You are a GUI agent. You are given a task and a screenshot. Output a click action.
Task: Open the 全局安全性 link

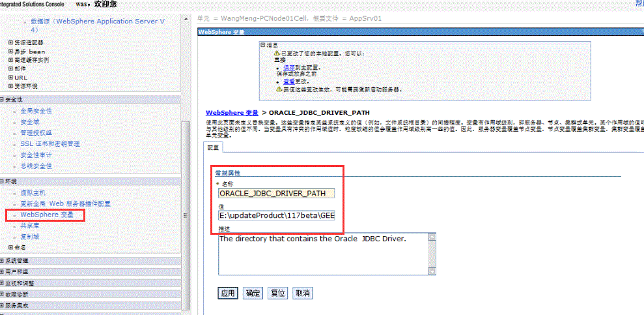pos(36,111)
